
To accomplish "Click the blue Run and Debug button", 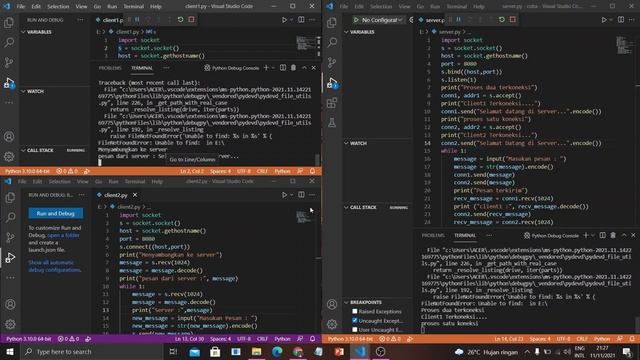I will pos(56,213).
